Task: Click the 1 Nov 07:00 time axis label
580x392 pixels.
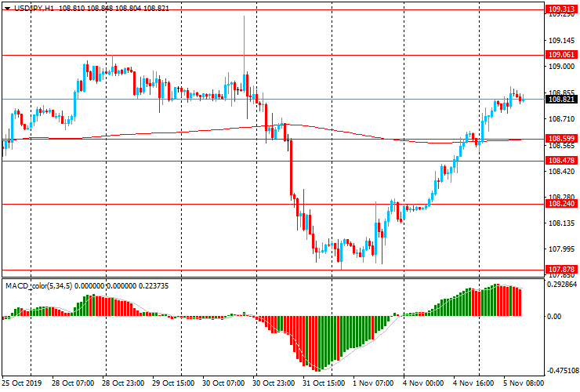Action: click(x=373, y=385)
